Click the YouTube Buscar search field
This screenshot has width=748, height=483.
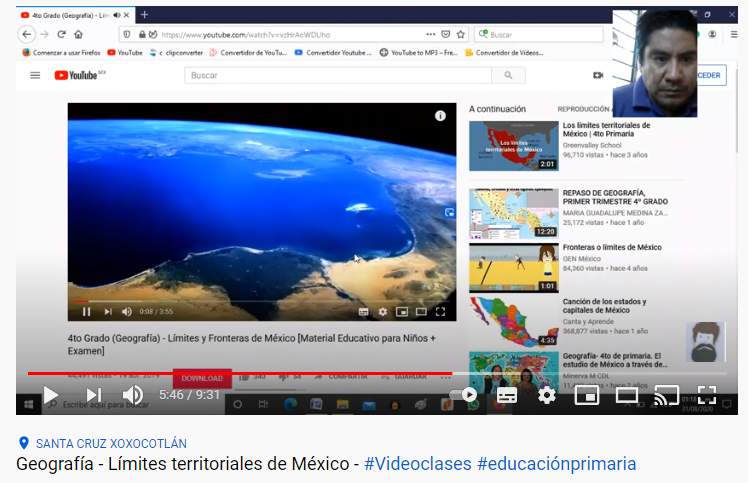pos(338,75)
